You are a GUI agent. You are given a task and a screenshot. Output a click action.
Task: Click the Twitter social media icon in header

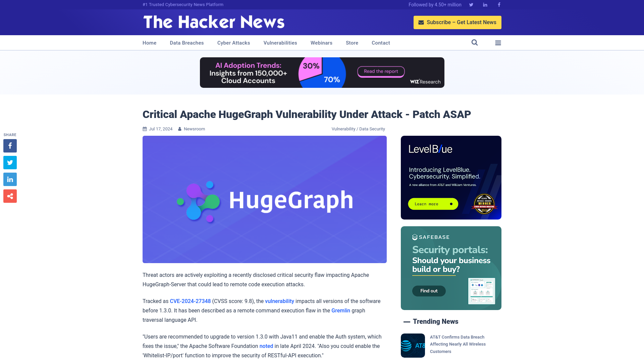471,4
